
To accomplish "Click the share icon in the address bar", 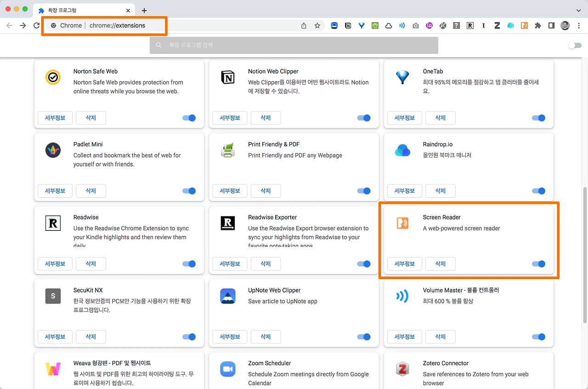I will [x=304, y=26].
